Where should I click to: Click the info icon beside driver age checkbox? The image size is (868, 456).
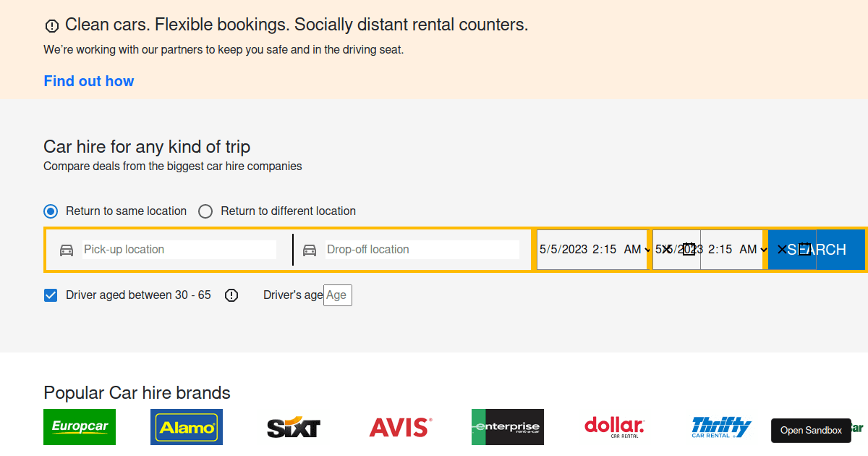231,295
